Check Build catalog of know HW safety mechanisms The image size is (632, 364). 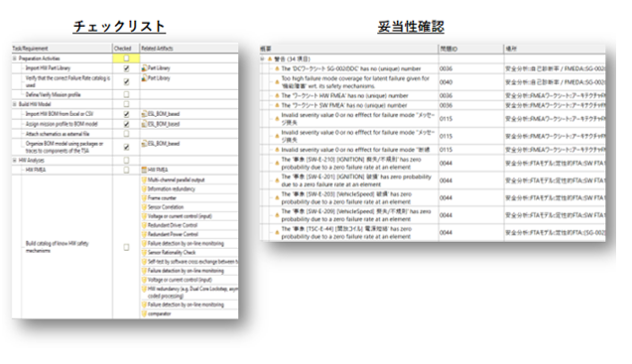(126, 248)
